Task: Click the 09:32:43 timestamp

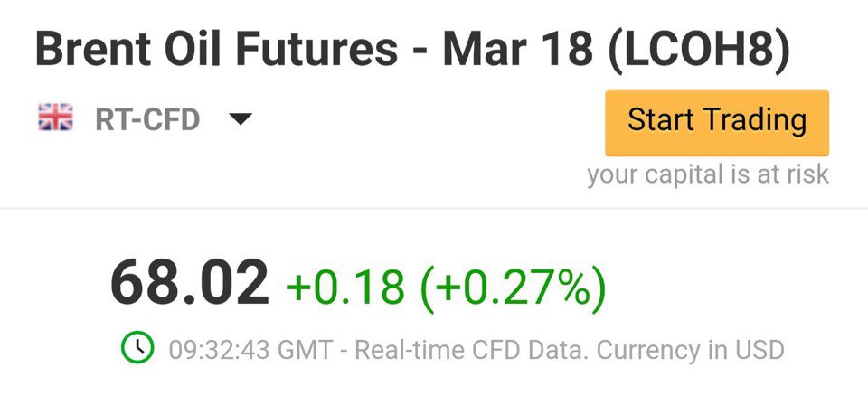Action: click(x=219, y=350)
